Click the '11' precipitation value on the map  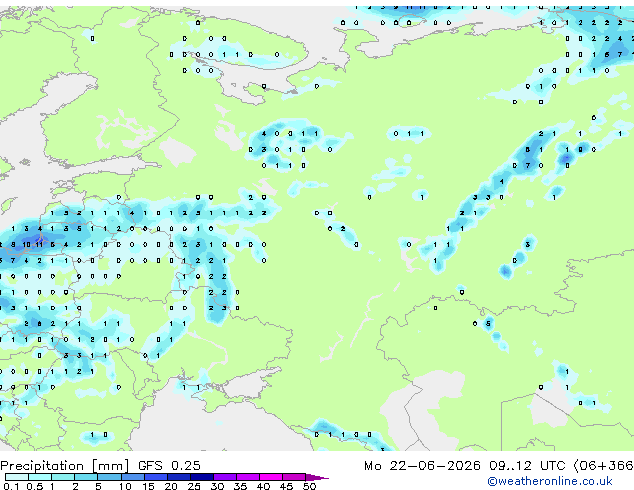tap(39, 245)
